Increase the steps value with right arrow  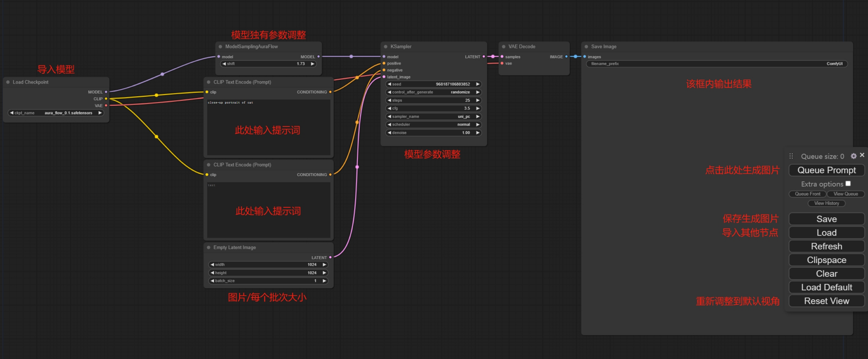[x=478, y=101]
